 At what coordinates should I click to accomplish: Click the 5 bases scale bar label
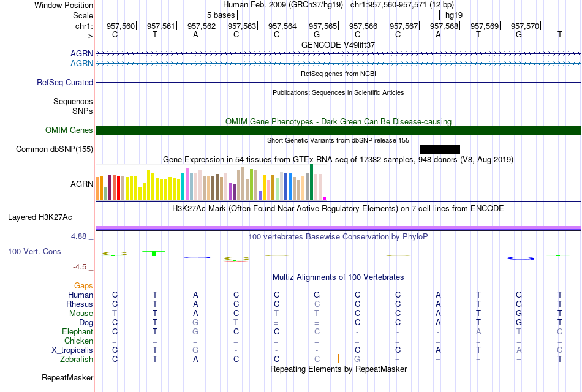click(221, 15)
